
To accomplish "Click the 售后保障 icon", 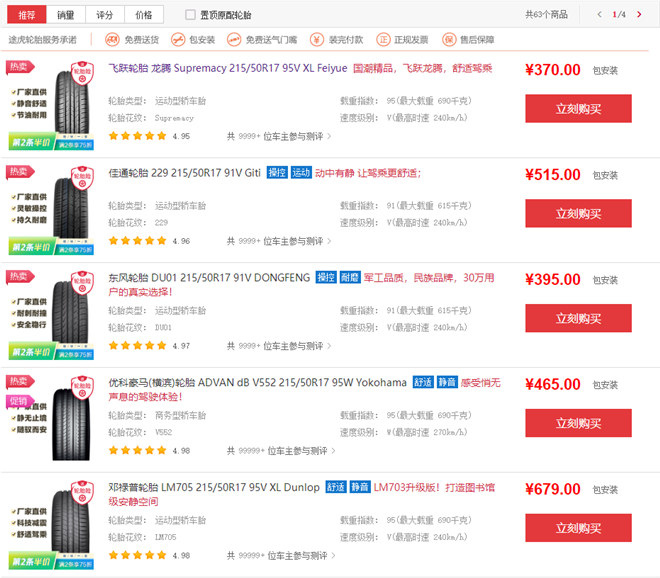I will pyautogui.click(x=449, y=40).
